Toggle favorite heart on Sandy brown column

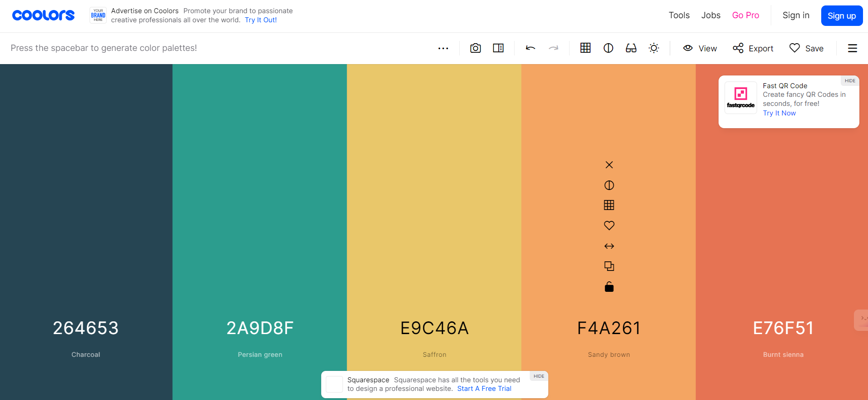609,225
